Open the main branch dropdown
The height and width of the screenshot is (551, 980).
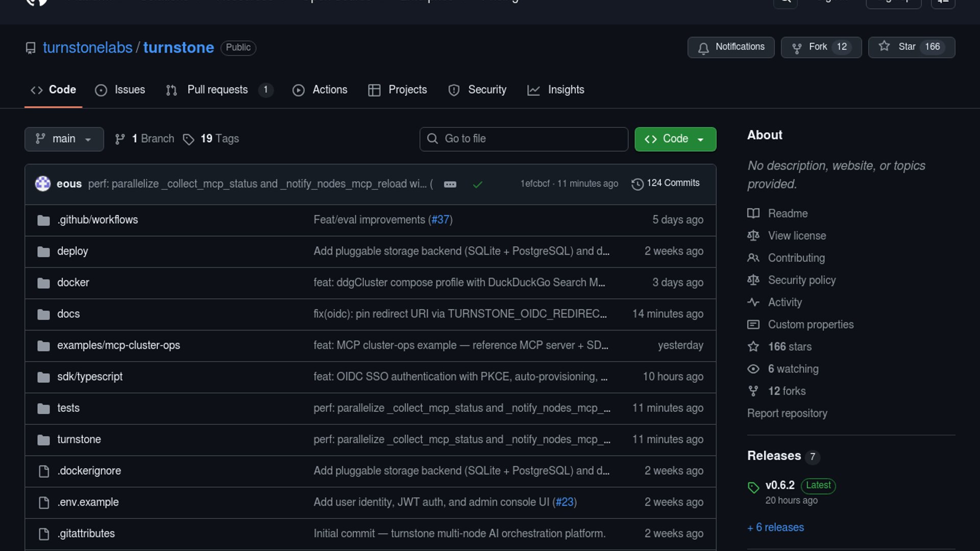[x=64, y=139]
